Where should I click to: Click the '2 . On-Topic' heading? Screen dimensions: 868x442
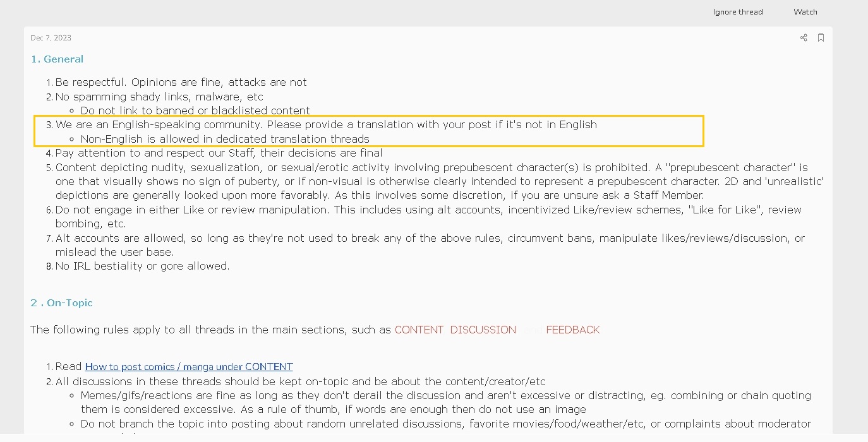[61, 303]
